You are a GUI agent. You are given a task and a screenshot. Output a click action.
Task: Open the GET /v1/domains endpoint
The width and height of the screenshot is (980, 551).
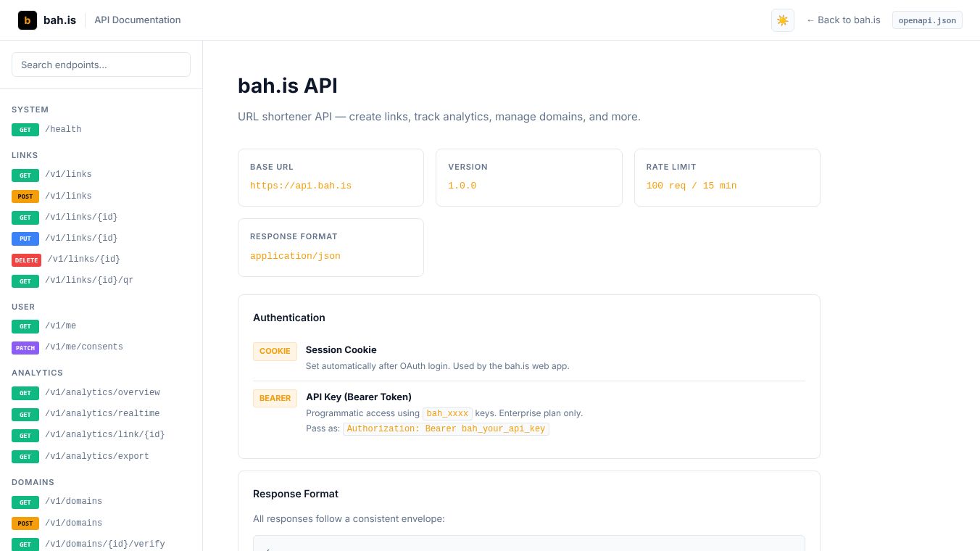101,502
